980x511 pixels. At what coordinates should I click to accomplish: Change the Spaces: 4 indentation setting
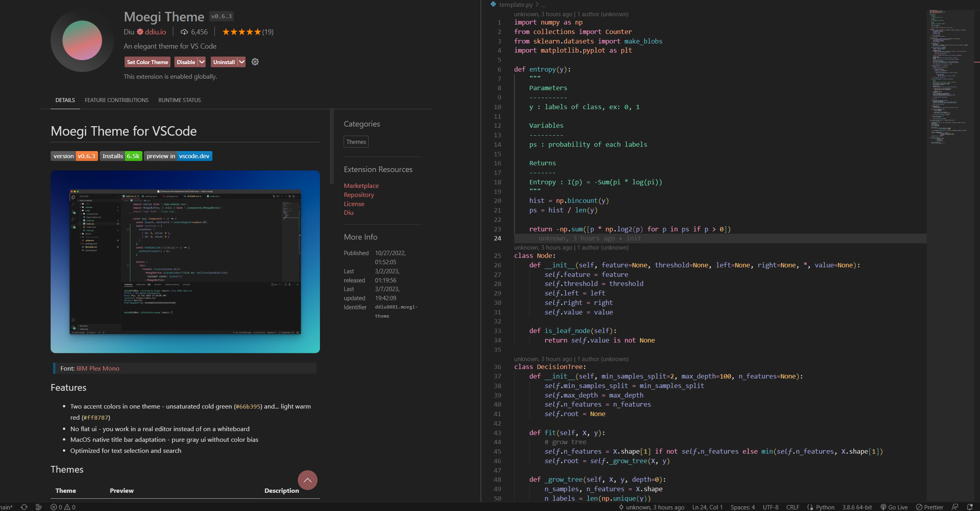pyautogui.click(x=742, y=507)
